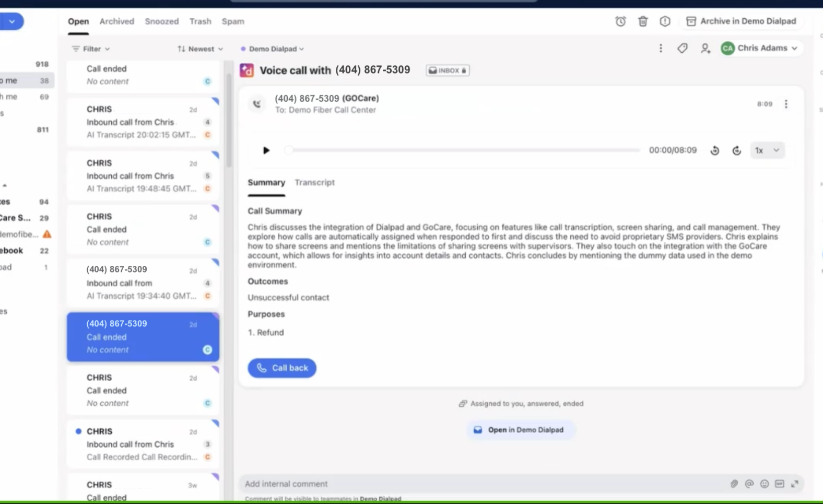The width and height of the screenshot is (823, 504).
Task: Open the emoji picker icon
Action: (765, 484)
